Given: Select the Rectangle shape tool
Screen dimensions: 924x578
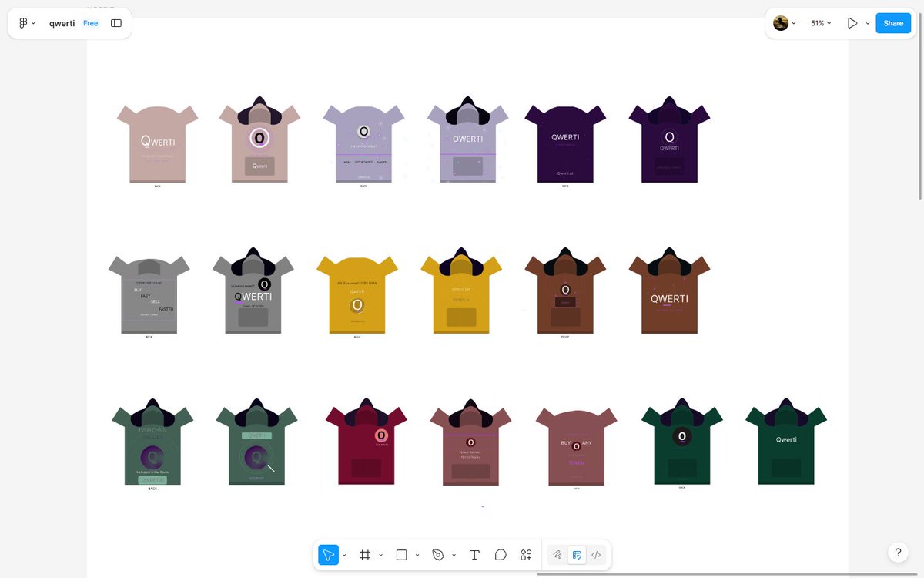Looking at the screenshot, I should point(401,555).
